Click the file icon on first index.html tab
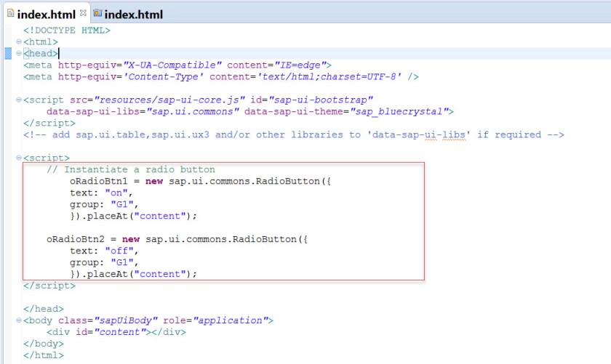The image size is (611, 364). [10, 14]
